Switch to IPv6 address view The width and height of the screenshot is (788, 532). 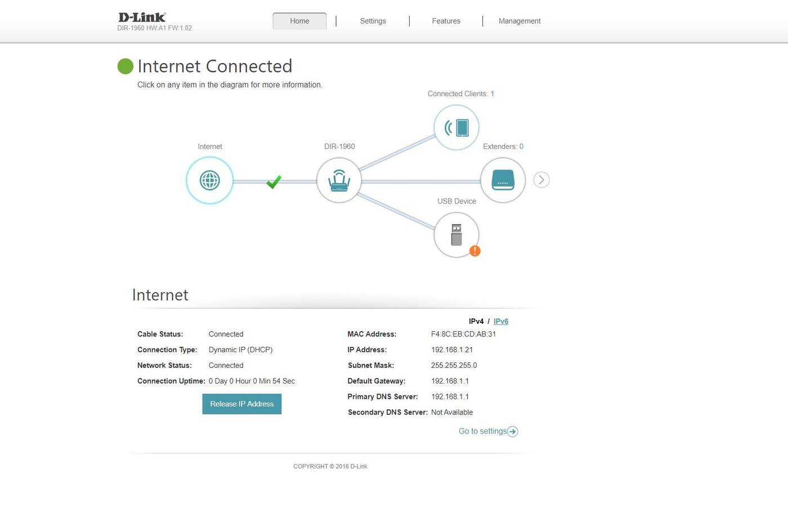click(500, 321)
